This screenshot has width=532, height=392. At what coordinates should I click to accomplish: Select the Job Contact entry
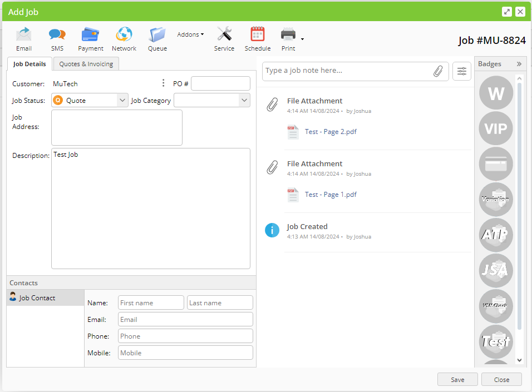pyautogui.click(x=46, y=297)
